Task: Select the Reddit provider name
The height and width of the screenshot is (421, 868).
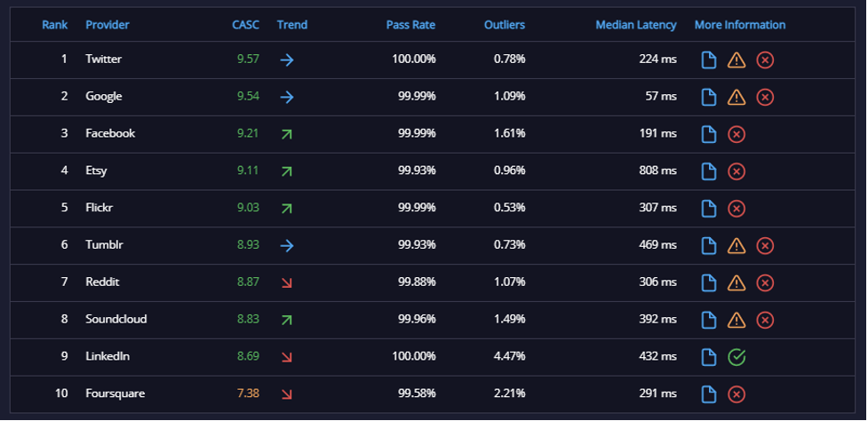Action: point(102,282)
